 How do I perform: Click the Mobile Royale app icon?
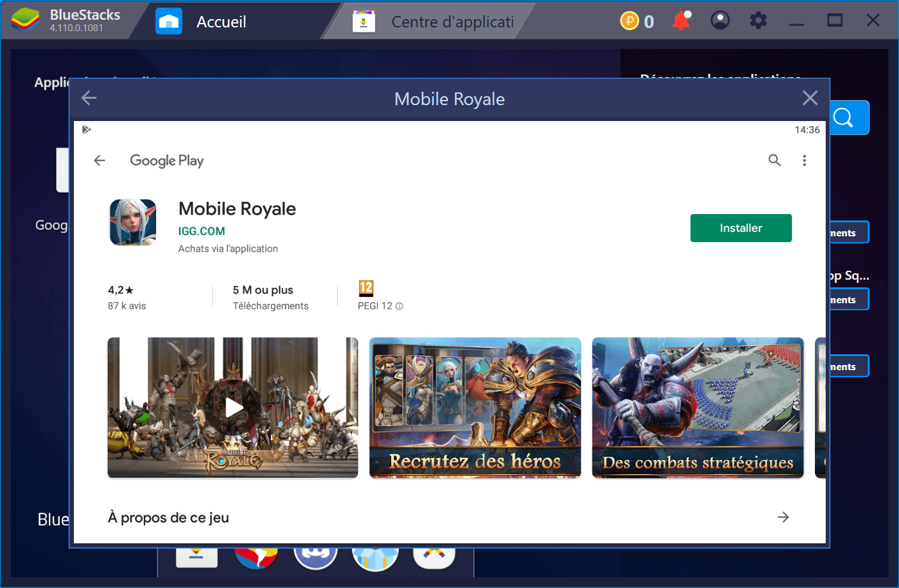pyautogui.click(x=133, y=222)
